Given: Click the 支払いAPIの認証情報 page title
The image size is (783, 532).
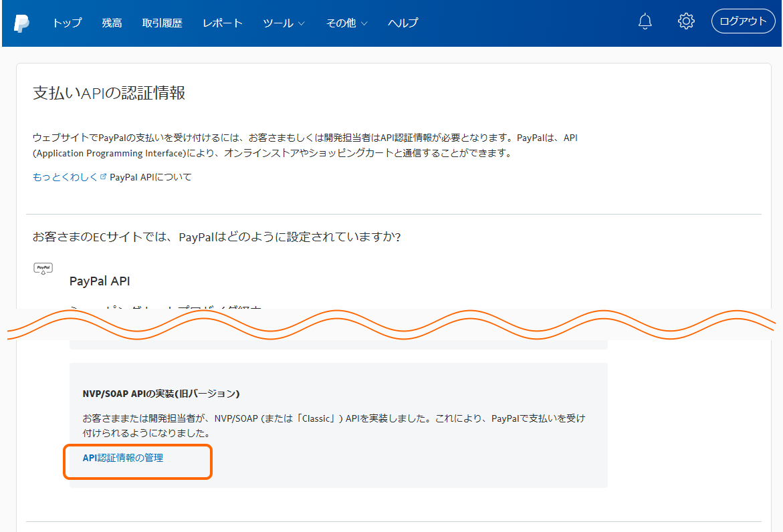Looking at the screenshot, I should pos(109,94).
